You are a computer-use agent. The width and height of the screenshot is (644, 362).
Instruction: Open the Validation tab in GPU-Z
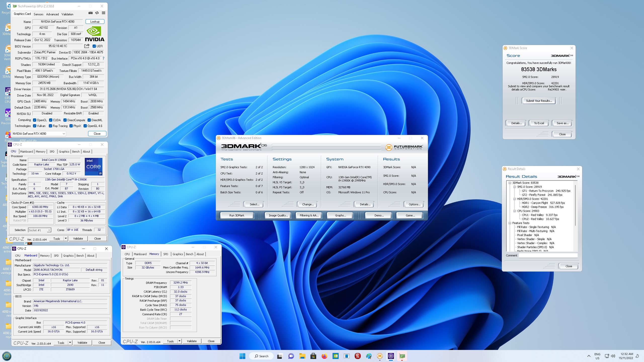[x=67, y=14]
